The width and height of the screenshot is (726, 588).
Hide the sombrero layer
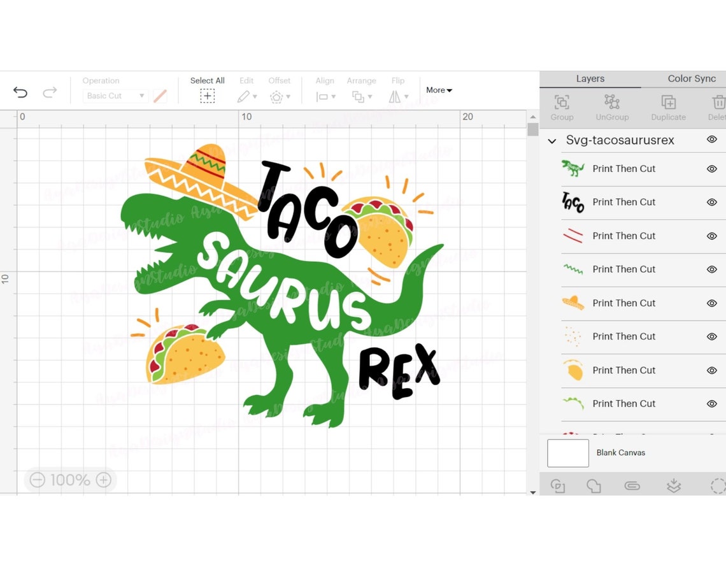712,303
